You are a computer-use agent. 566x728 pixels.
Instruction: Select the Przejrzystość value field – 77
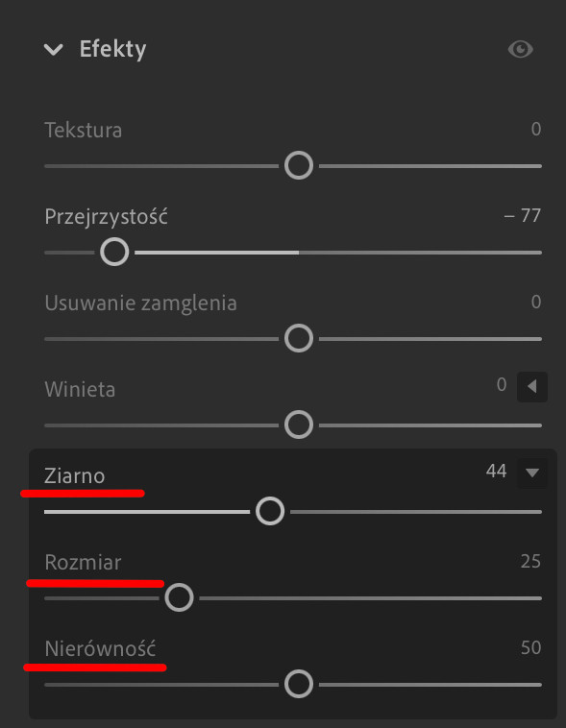[x=523, y=216]
